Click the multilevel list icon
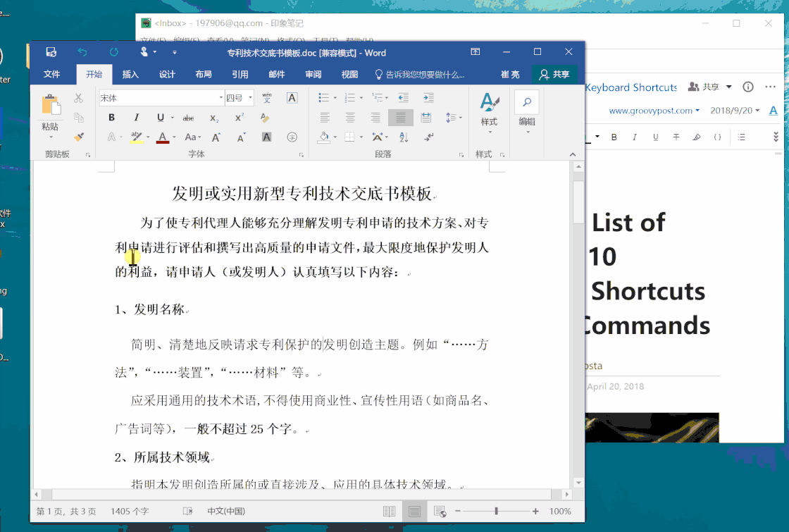Viewport: 789px width, 532px height. (377, 98)
